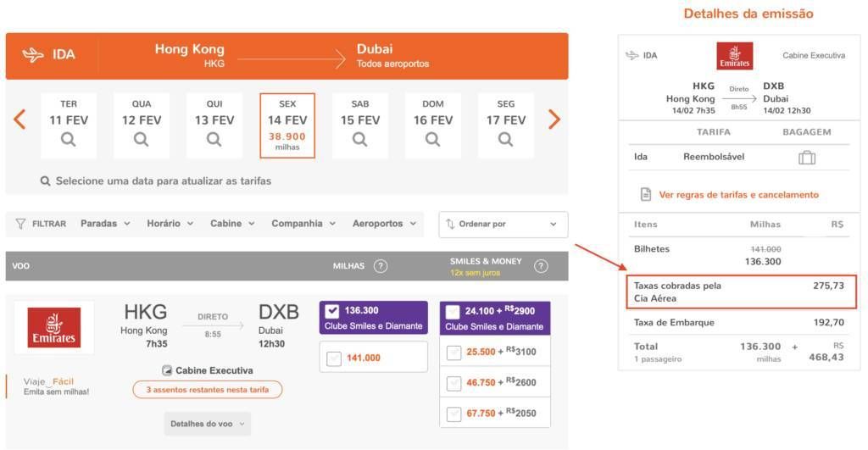Expand the Paradas filter dropdown
The height and width of the screenshot is (450, 868).
point(105,224)
